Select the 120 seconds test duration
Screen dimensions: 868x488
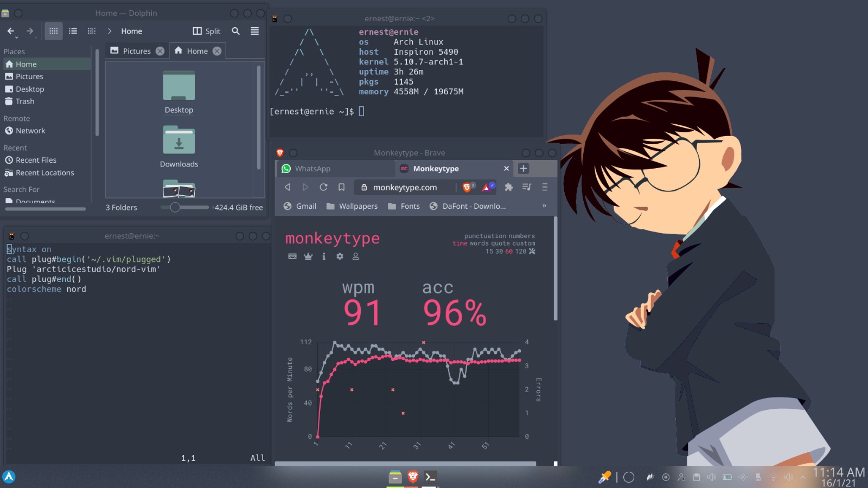pos(521,251)
